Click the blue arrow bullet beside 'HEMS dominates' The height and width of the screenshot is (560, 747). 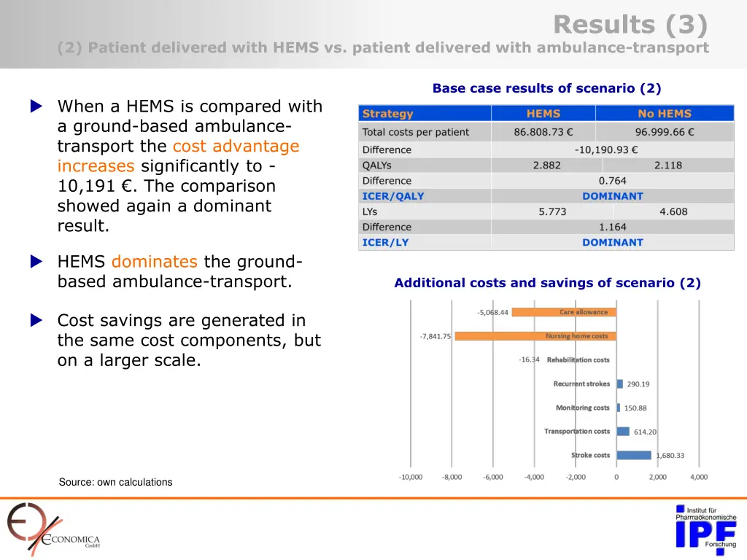coord(36,262)
